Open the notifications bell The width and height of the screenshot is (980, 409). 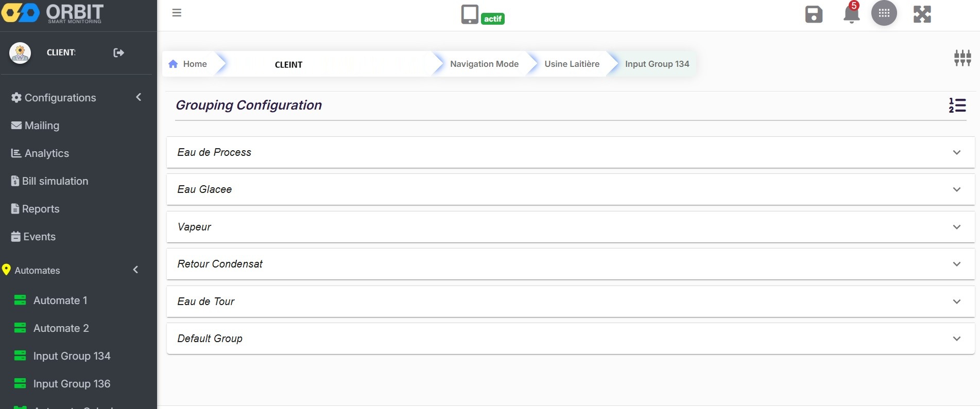pyautogui.click(x=851, y=14)
